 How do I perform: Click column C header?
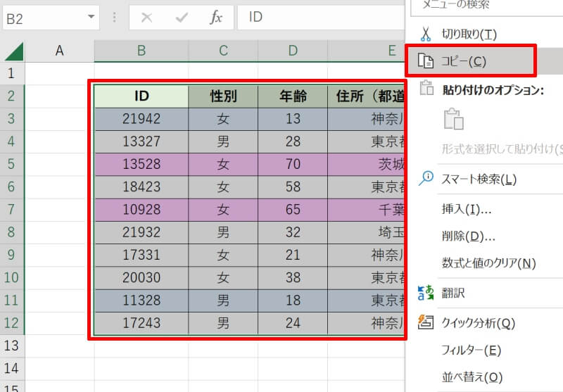pyautogui.click(x=223, y=50)
